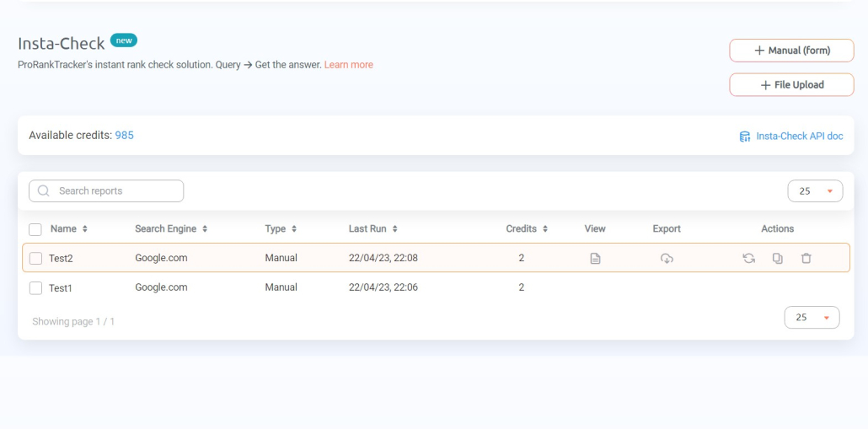Click the Export column header
This screenshot has width=868, height=429.
667,228
